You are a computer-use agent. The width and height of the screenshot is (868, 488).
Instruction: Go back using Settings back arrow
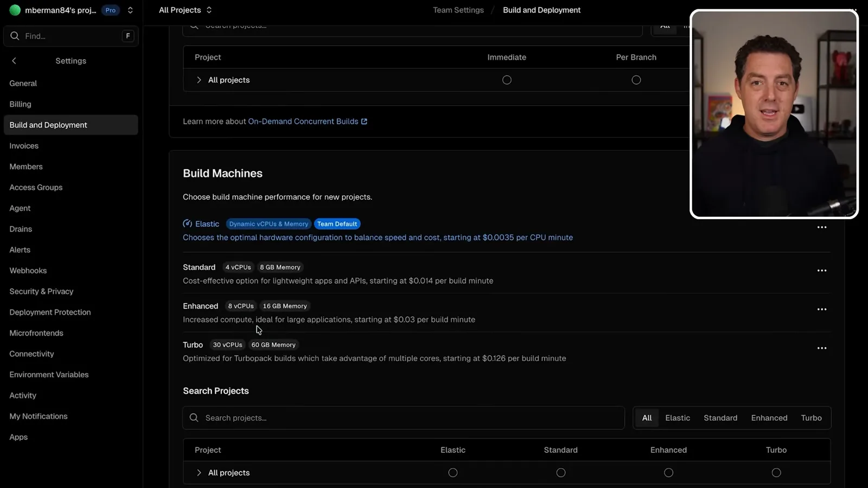[14, 61]
